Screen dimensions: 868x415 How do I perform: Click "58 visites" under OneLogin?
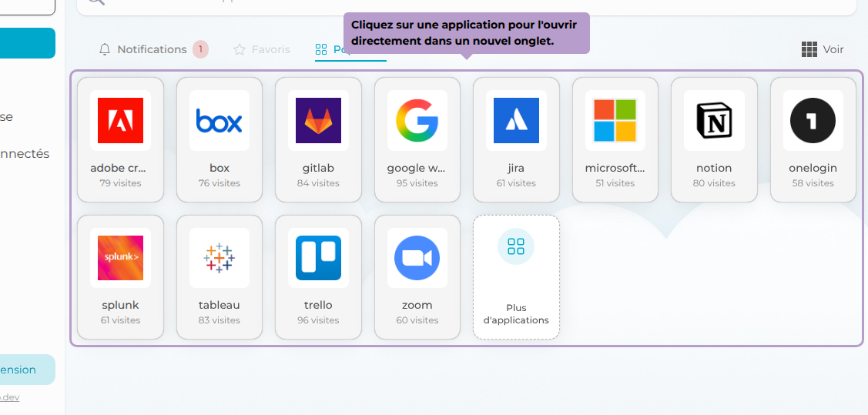click(x=813, y=183)
